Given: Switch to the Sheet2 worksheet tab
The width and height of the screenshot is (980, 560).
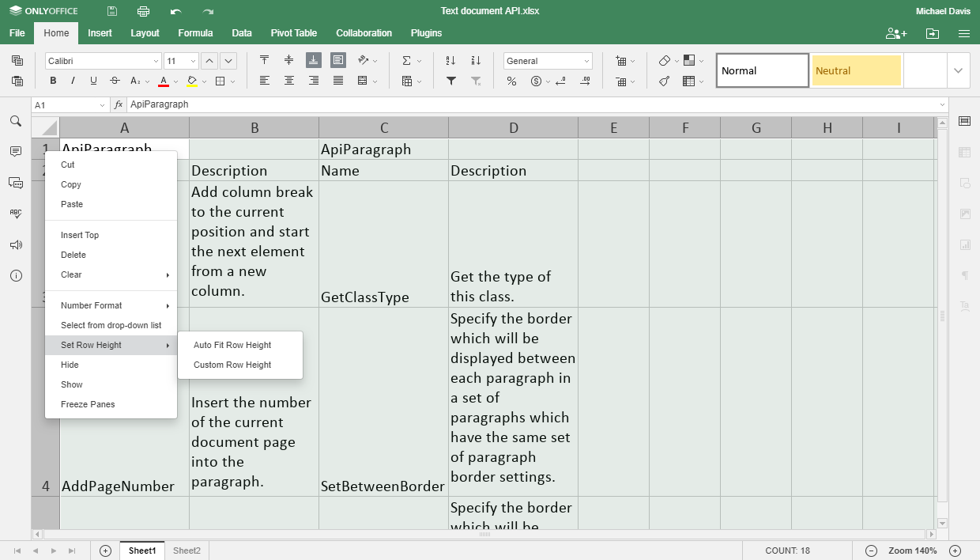Looking at the screenshot, I should click(x=187, y=550).
